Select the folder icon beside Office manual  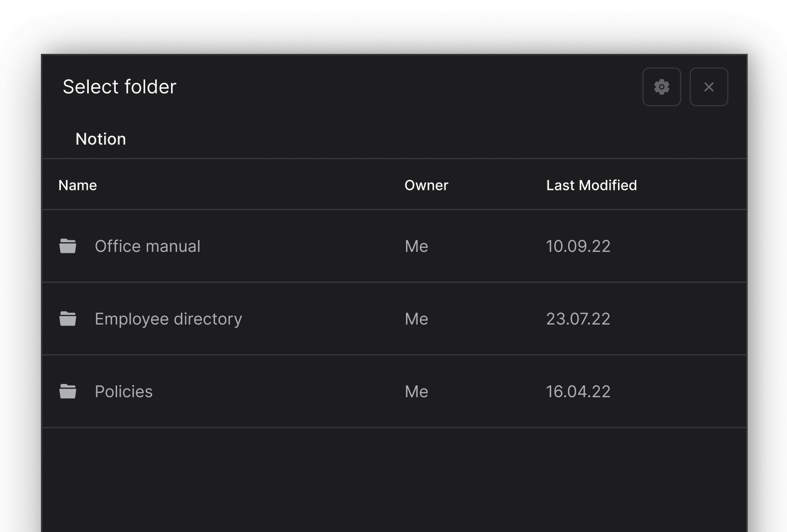(68, 246)
